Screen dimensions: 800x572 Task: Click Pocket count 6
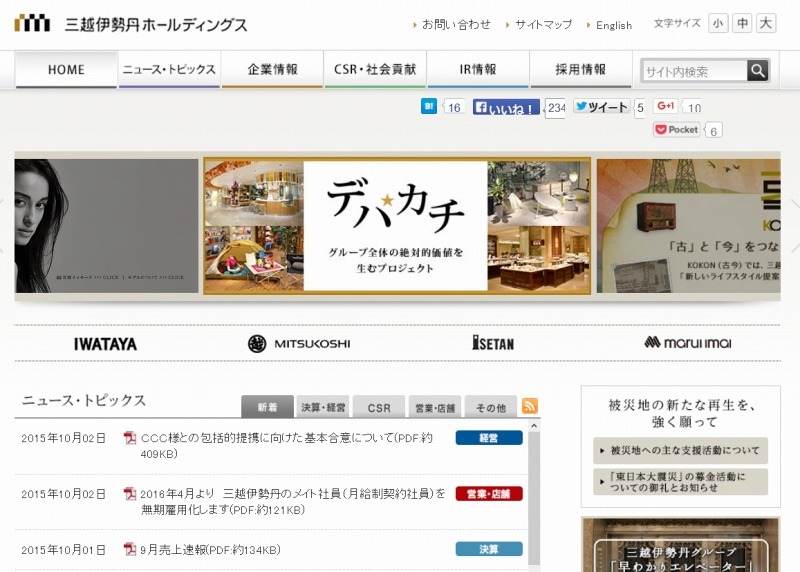(713, 131)
